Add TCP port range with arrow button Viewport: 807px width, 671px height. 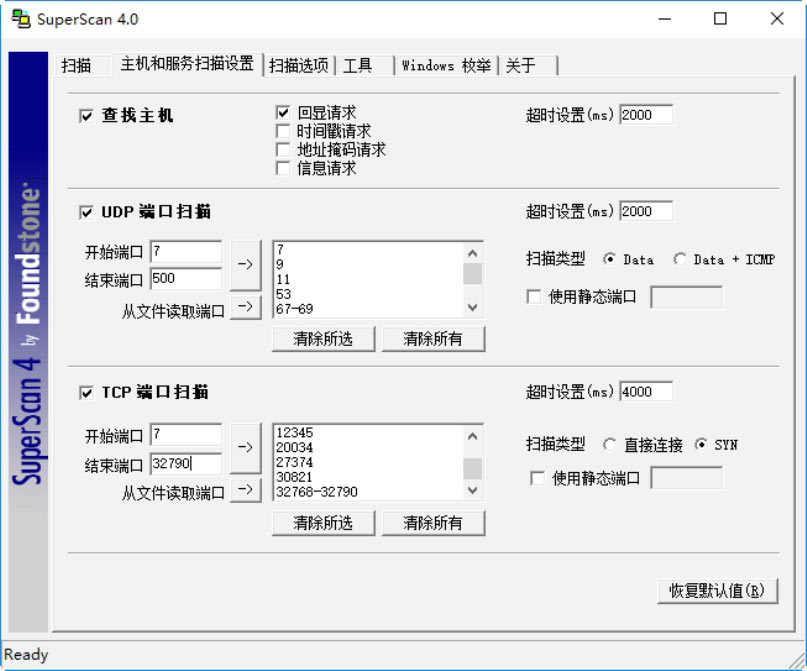pos(245,448)
